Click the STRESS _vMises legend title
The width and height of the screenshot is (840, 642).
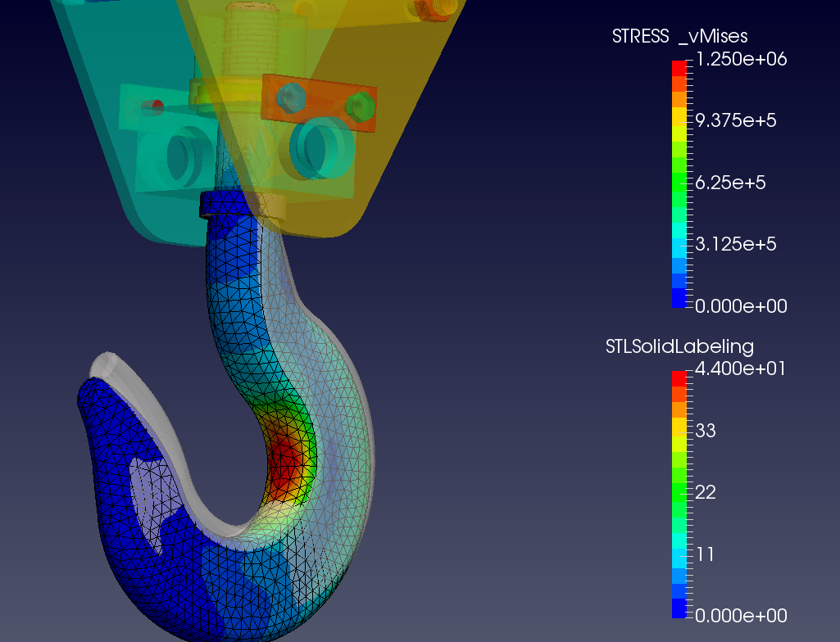click(x=679, y=36)
